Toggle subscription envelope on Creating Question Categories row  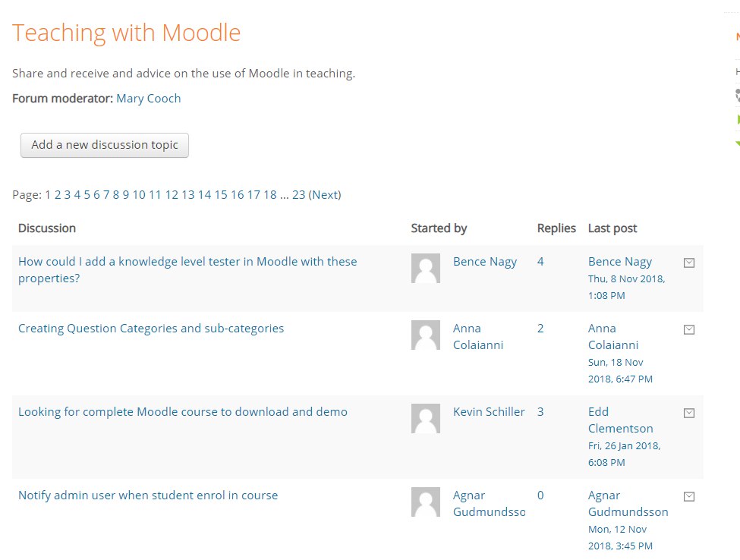point(689,329)
